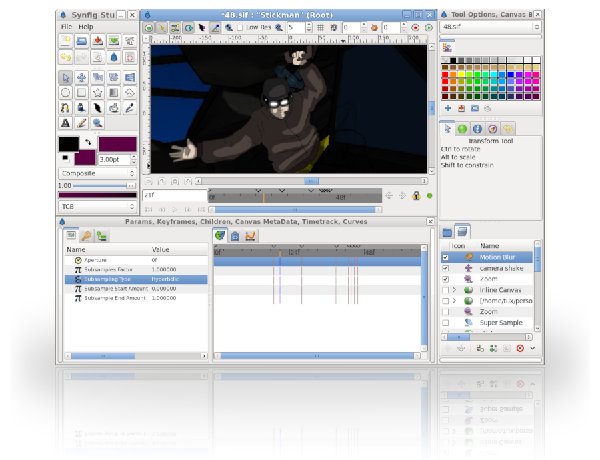Enable the [/home/tux layer checkbox

click(x=445, y=301)
